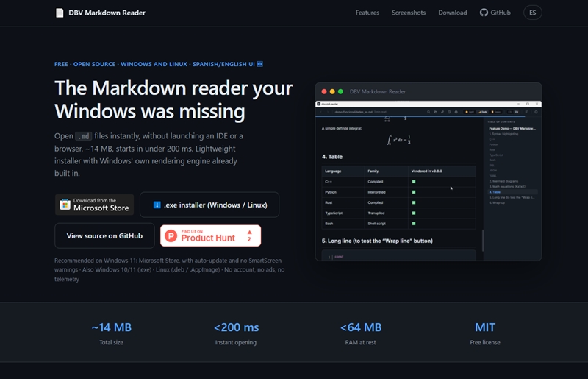Switch language with the ES button
588x379 pixels.
tap(532, 13)
